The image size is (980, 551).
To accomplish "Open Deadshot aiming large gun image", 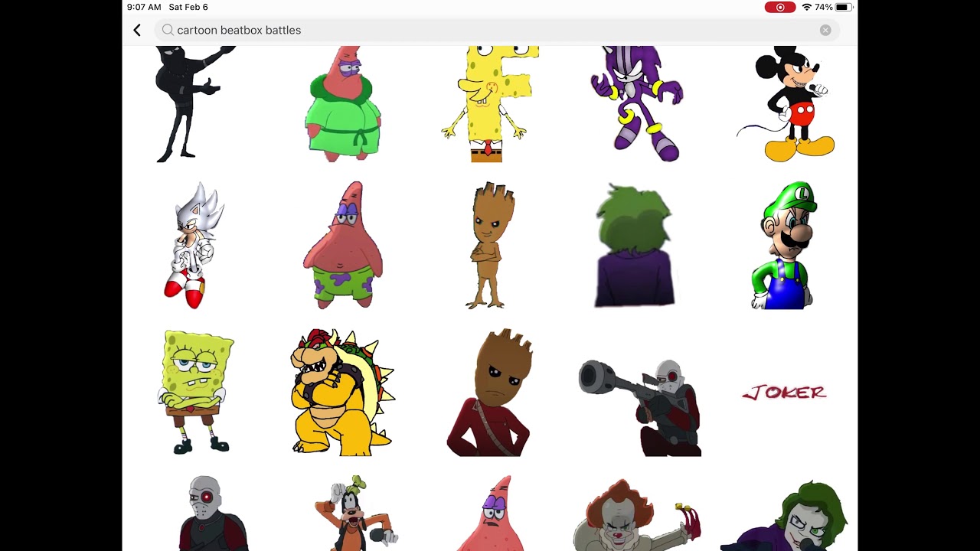I will coord(640,407).
